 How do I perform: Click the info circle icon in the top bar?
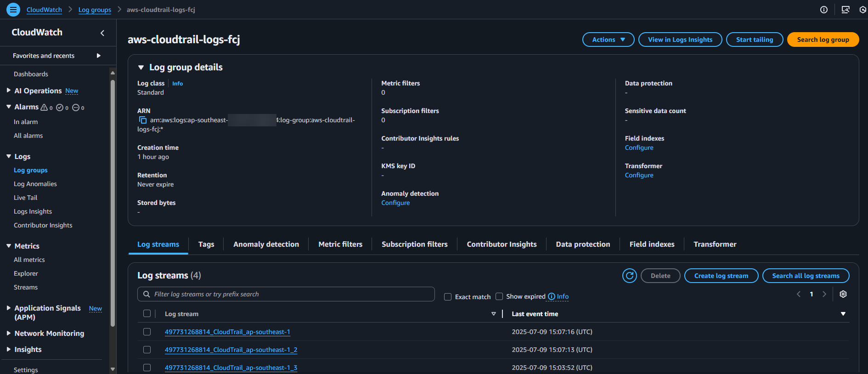tap(824, 10)
